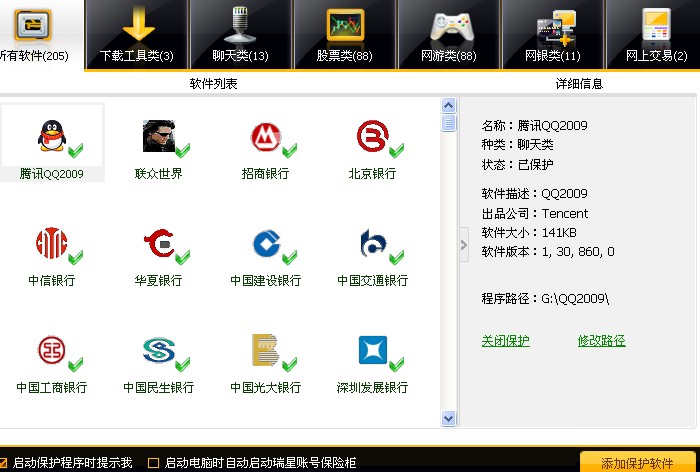The width and height of the screenshot is (700, 472).
Task: Select the 中信银行 bank icon
Action: [x=52, y=243]
